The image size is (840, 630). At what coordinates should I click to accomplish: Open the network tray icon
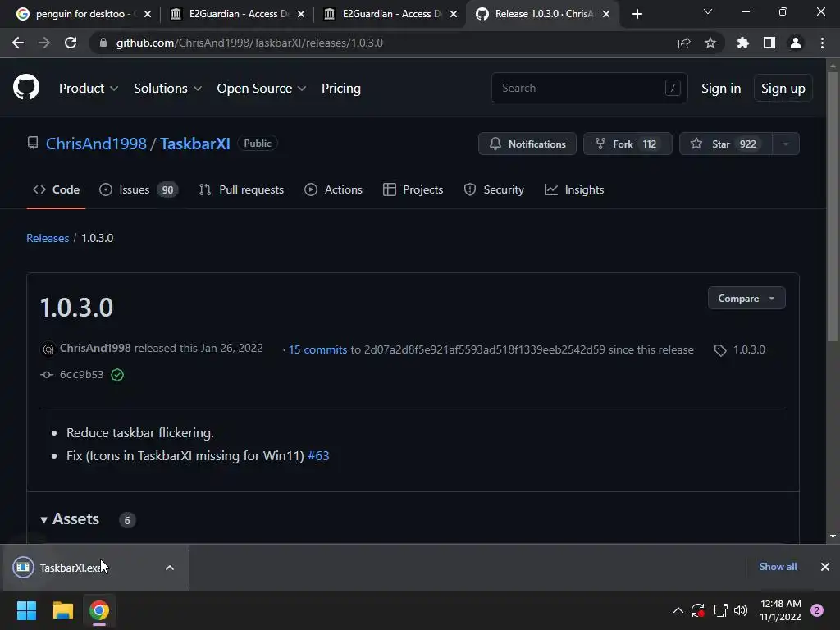[720, 610]
